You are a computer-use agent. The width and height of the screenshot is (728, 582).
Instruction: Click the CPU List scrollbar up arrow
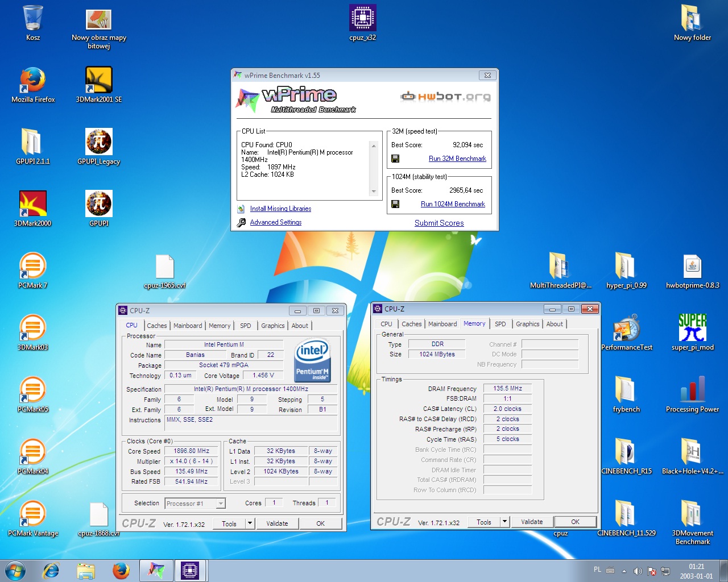pyautogui.click(x=374, y=146)
